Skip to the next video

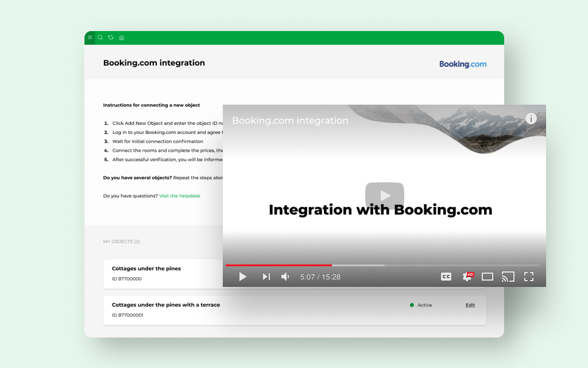click(266, 277)
